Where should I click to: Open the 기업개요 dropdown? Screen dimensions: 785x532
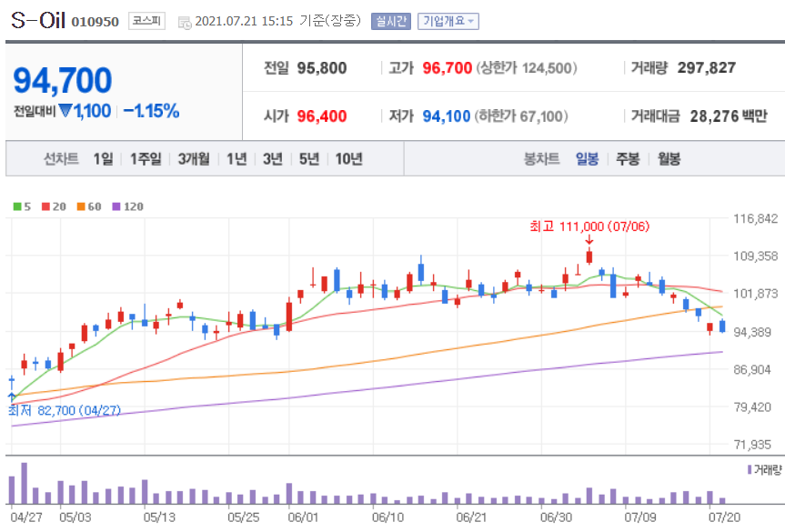448,21
